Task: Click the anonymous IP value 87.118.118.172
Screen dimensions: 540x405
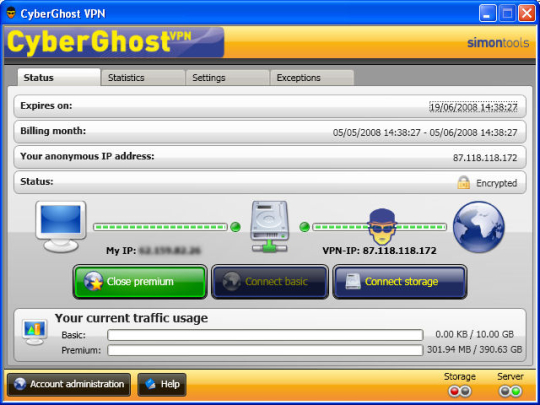Action: point(485,158)
